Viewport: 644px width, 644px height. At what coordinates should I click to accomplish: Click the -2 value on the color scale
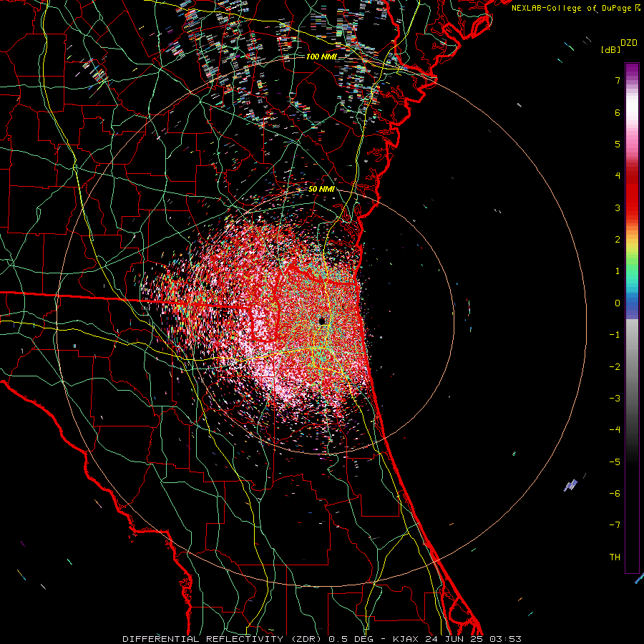(x=615, y=367)
